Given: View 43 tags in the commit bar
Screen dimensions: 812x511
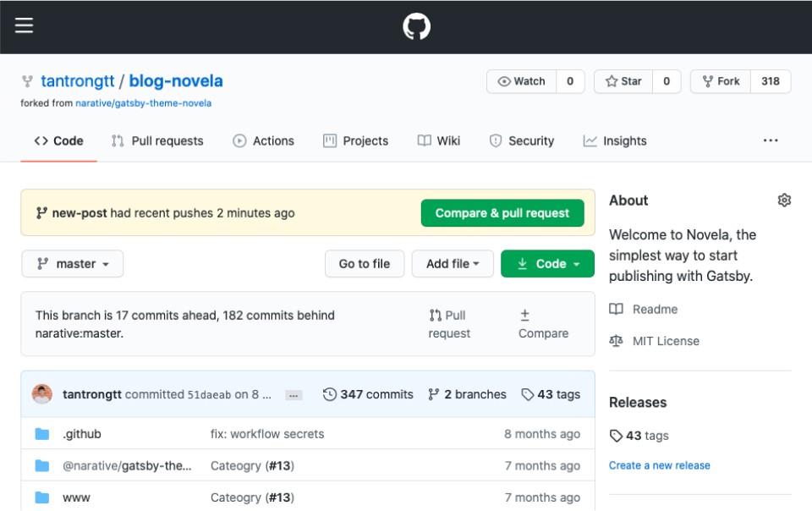Looking at the screenshot, I should pos(551,394).
